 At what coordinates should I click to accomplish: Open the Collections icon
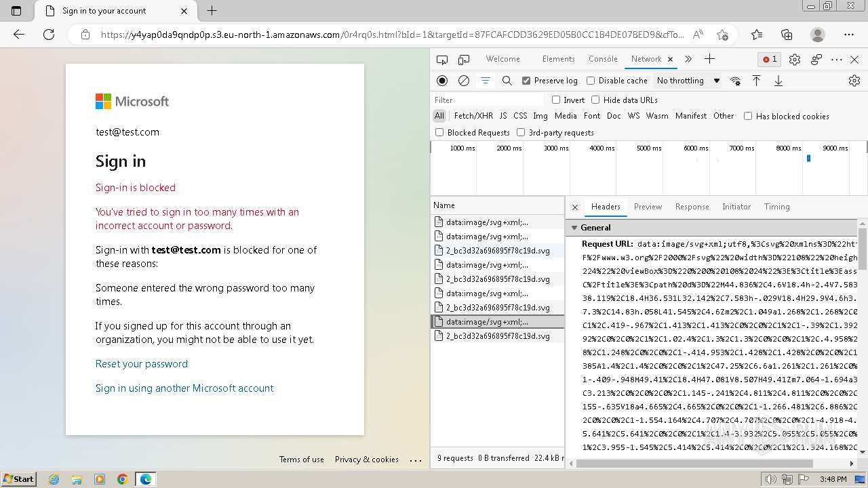click(787, 35)
